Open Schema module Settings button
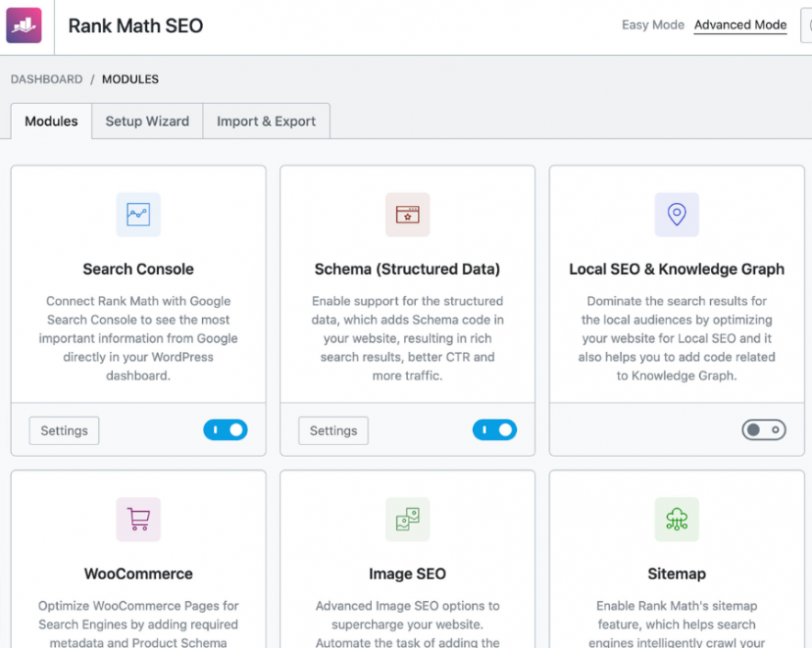The height and width of the screenshot is (648, 812). (333, 430)
